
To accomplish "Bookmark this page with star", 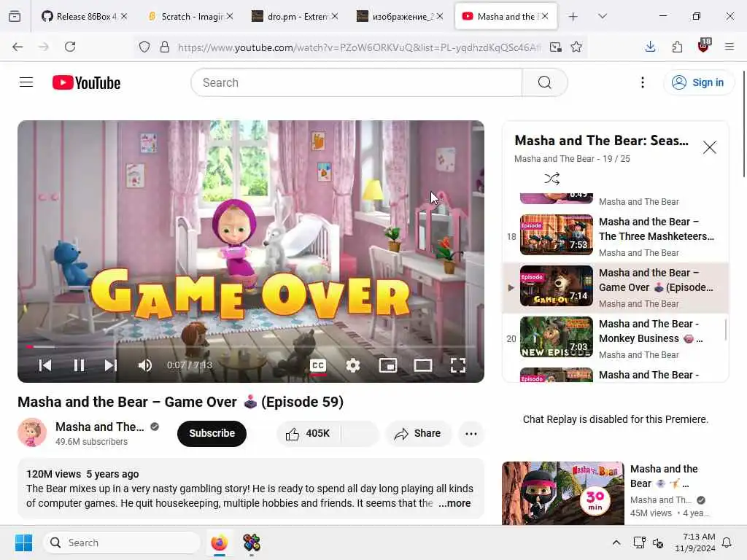I will coord(576,47).
